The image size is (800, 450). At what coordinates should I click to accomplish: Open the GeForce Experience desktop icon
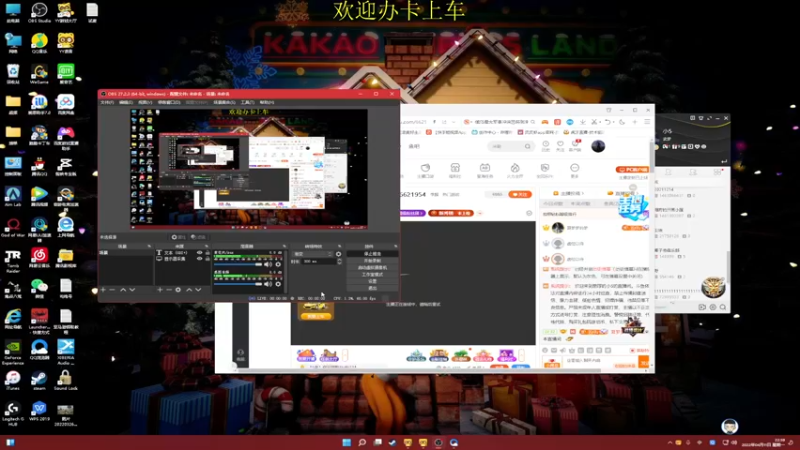pyautogui.click(x=13, y=352)
